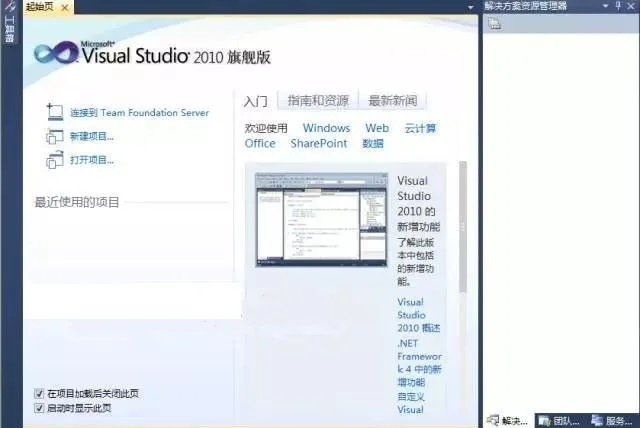Open the document tab list dropdown arrow
Image resolution: width=640 pixels, height=428 pixels.
[470, 7]
